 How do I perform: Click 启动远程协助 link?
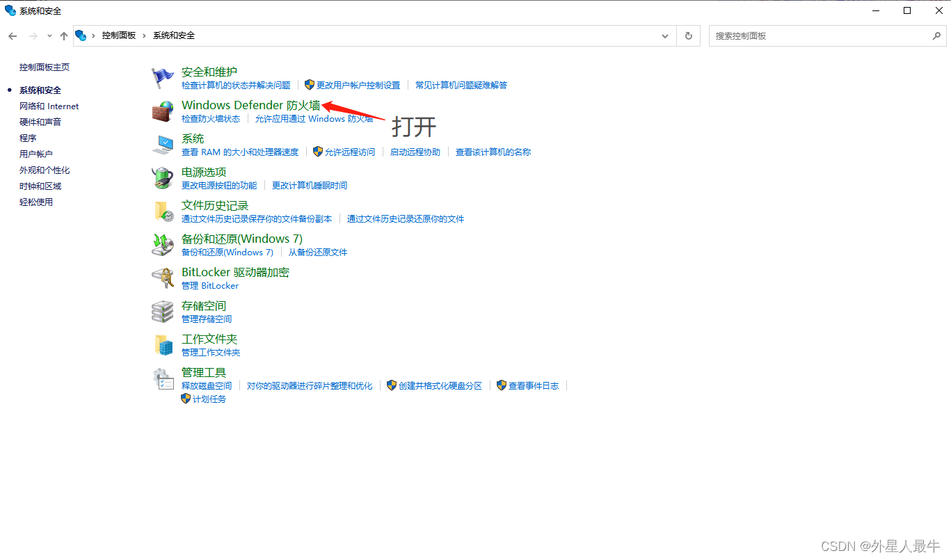[415, 152]
